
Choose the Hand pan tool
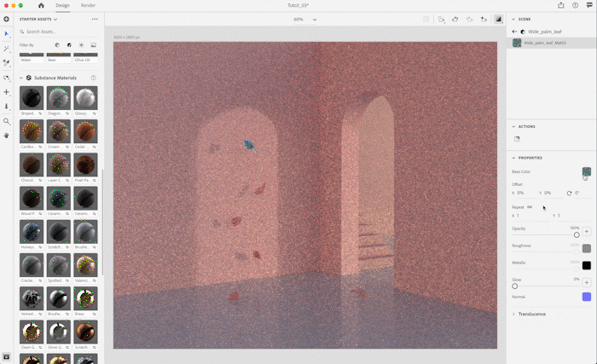pos(7,136)
